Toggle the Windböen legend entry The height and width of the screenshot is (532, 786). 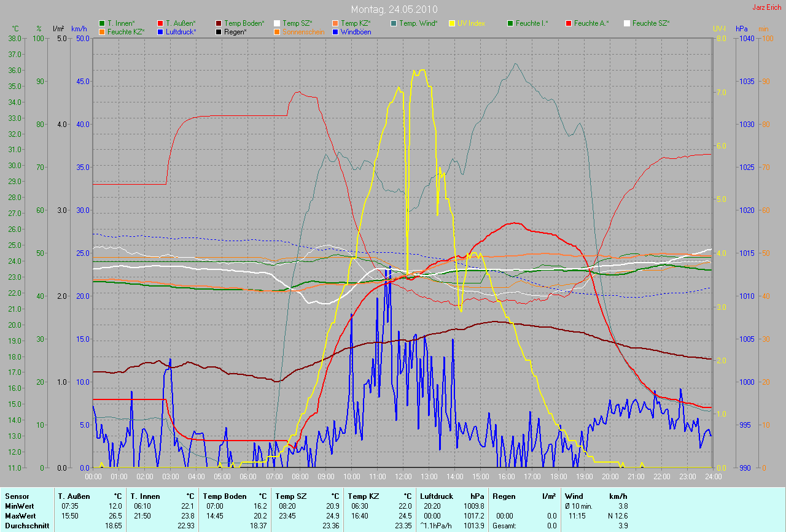(355, 32)
